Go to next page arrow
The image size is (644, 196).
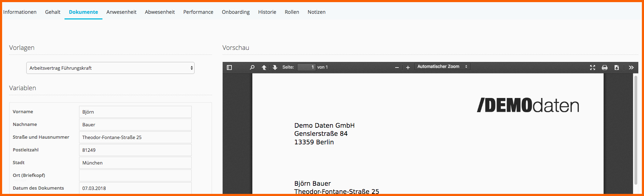coord(275,67)
